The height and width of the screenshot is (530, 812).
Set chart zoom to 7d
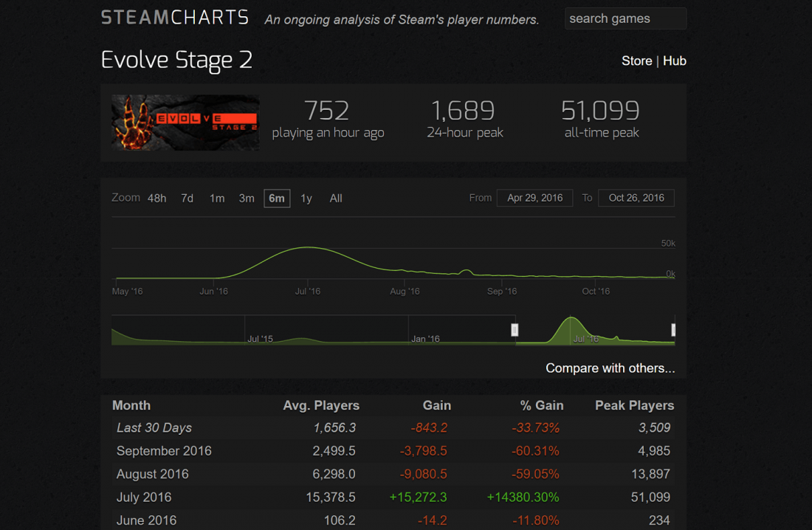pyautogui.click(x=187, y=199)
